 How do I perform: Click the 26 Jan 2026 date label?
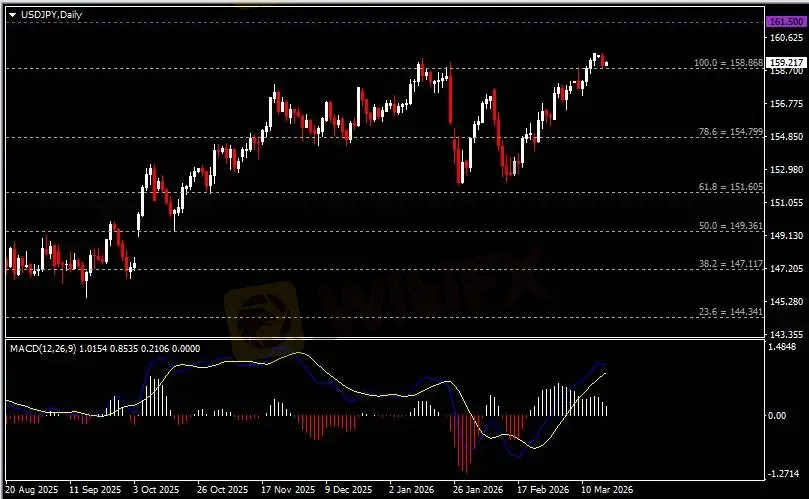point(478,489)
